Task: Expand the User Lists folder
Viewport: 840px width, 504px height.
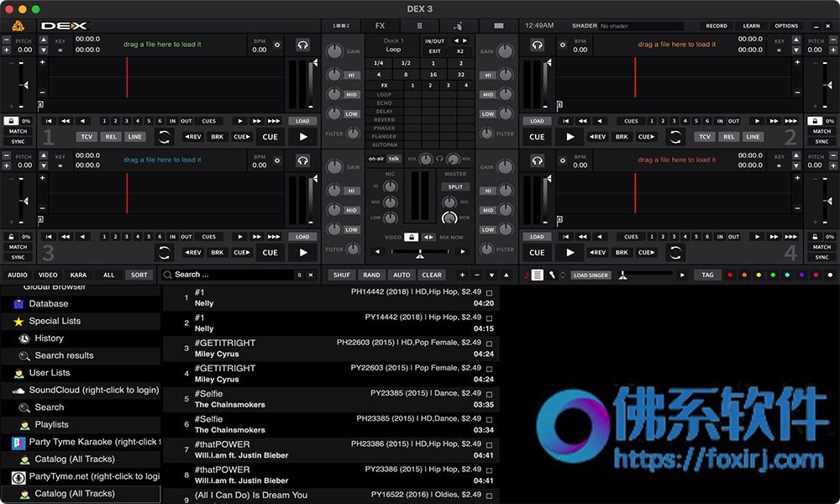Action: click(50, 373)
